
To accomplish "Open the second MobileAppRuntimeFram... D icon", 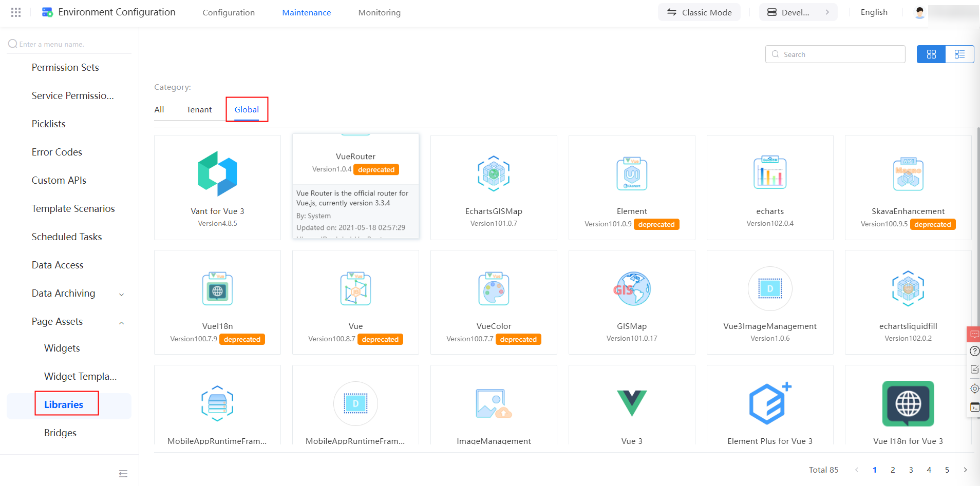I will point(355,403).
